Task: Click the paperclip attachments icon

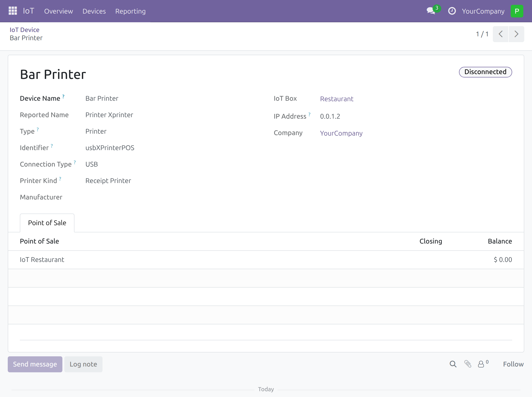Action: point(468,364)
